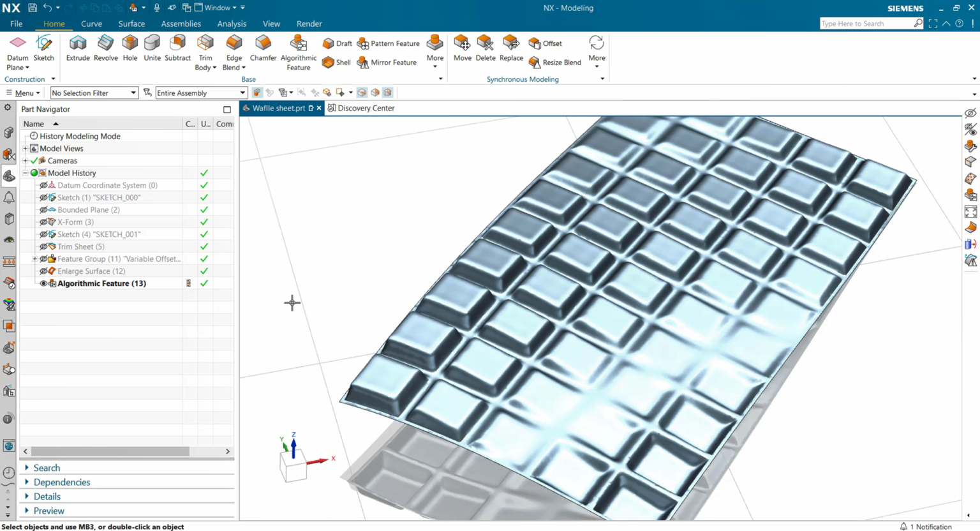The width and height of the screenshot is (980, 531).
Task: Click the Type Here to Search field
Action: click(x=865, y=24)
